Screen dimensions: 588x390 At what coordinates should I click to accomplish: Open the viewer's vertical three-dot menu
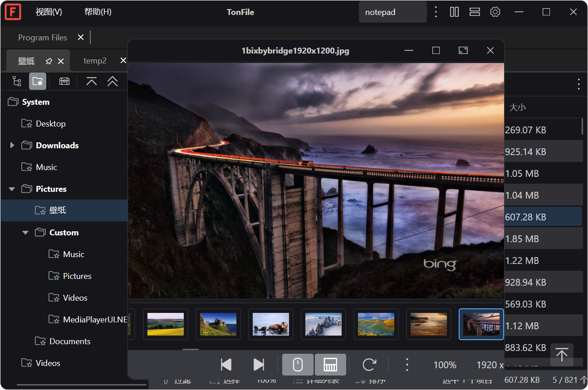[407, 365]
